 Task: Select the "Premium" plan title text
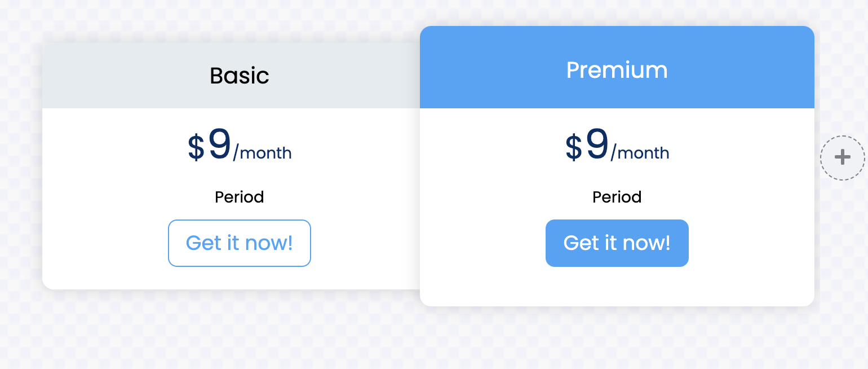pyautogui.click(x=617, y=70)
